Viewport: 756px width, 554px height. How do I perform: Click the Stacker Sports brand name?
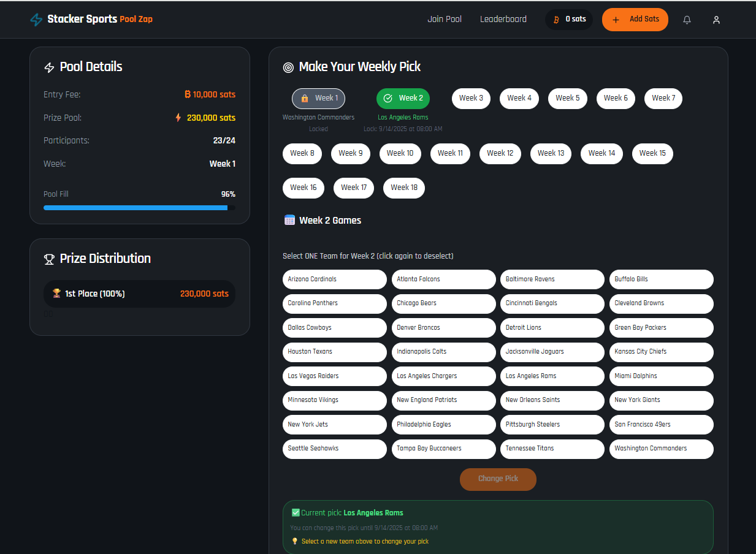82,19
